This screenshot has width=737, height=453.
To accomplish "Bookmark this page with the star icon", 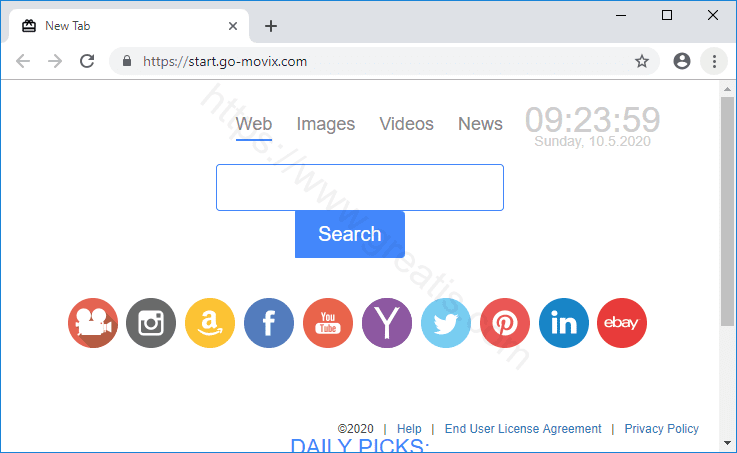I will point(642,61).
